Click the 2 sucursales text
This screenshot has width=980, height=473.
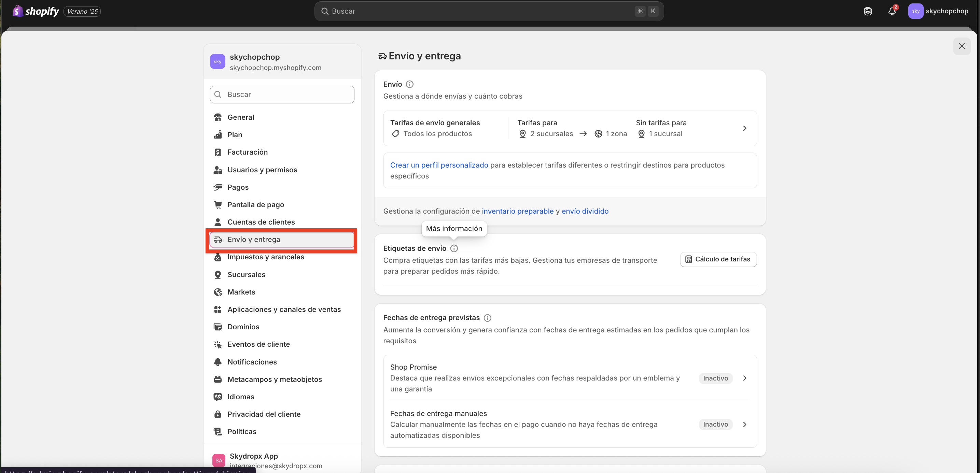(551, 134)
